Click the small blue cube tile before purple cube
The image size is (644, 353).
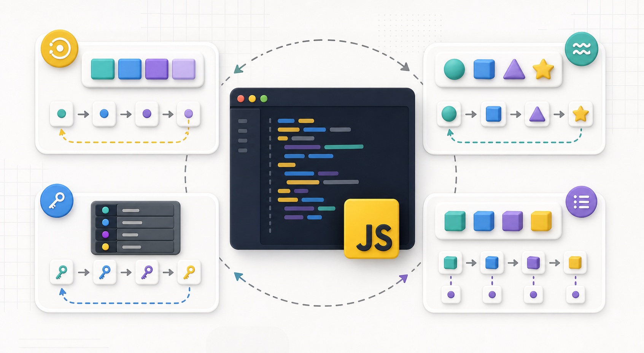click(x=492, y=263)
